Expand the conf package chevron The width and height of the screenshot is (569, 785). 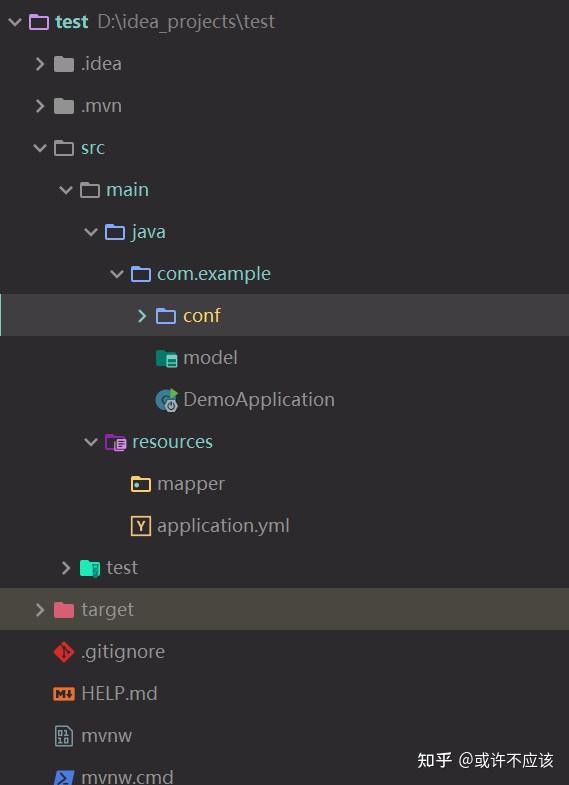tap(142, 315)
